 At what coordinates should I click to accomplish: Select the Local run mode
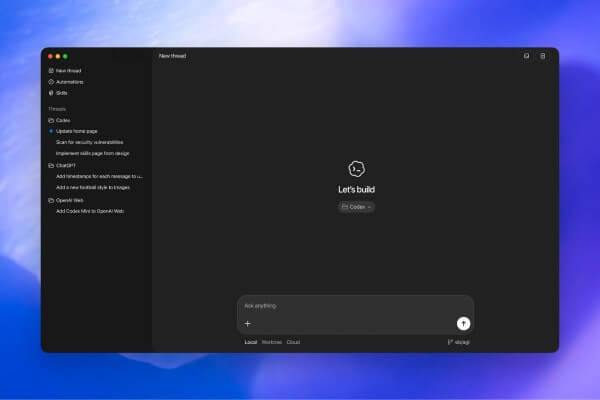pos(251,342)
